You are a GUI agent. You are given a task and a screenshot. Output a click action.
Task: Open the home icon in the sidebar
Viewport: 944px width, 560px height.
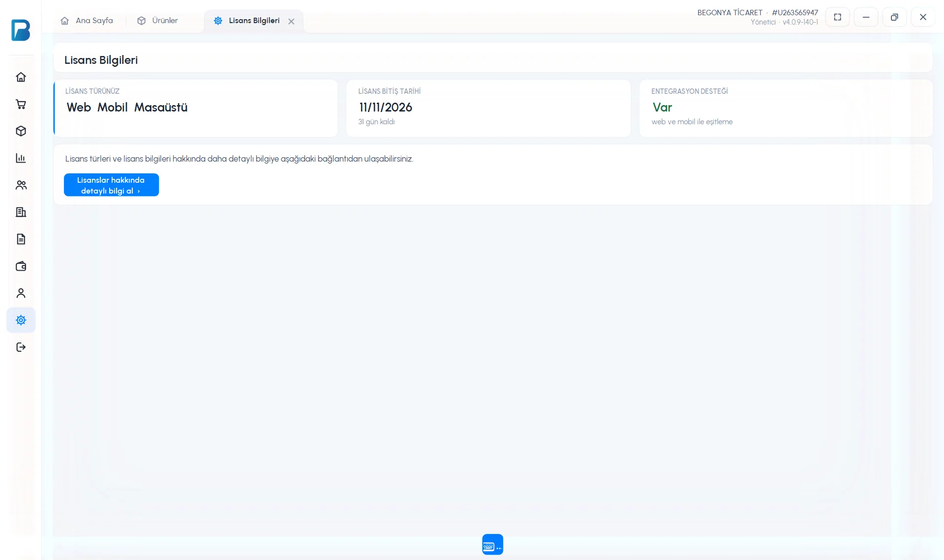coord(21,77)
